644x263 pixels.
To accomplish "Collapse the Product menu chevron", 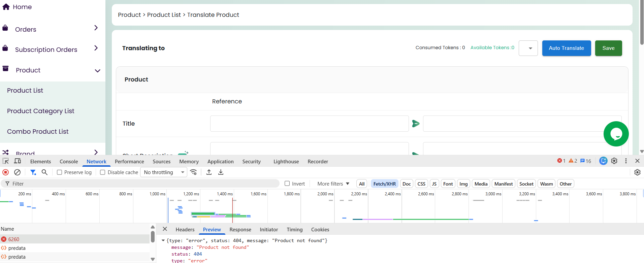I will (97, 71).
